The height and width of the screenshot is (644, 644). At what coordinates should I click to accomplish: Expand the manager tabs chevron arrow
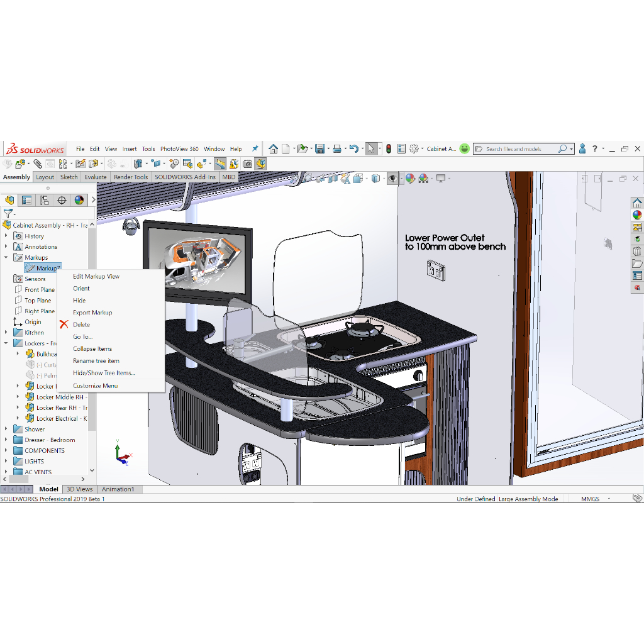[x=93, y=200]
